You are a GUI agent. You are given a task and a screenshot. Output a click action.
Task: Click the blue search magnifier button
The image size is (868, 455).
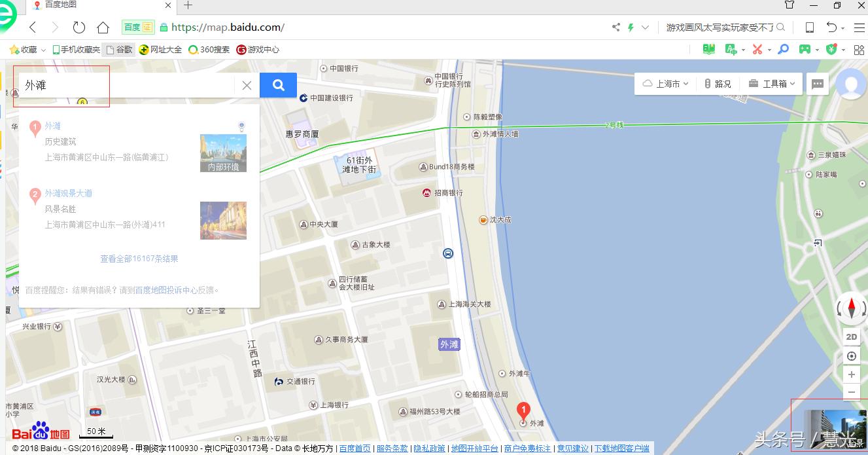pos(278,85)
